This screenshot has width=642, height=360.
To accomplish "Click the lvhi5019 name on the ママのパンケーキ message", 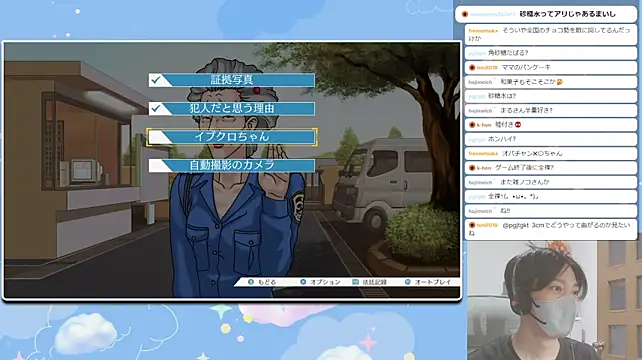I will click(x=487, y=68).
